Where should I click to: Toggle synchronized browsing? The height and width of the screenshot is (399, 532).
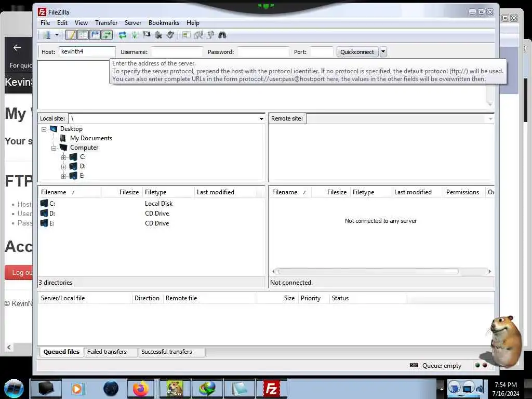coord(210,35)
